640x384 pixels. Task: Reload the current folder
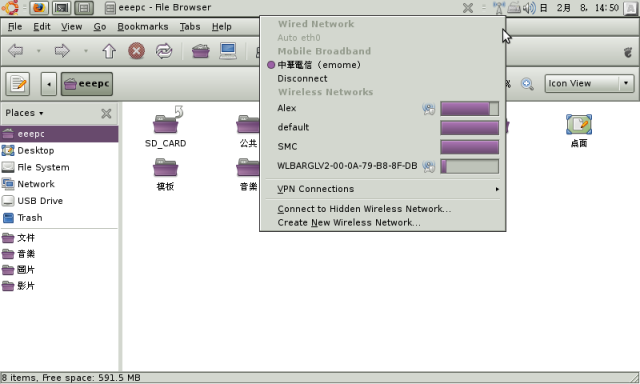(x=164, y=51)
